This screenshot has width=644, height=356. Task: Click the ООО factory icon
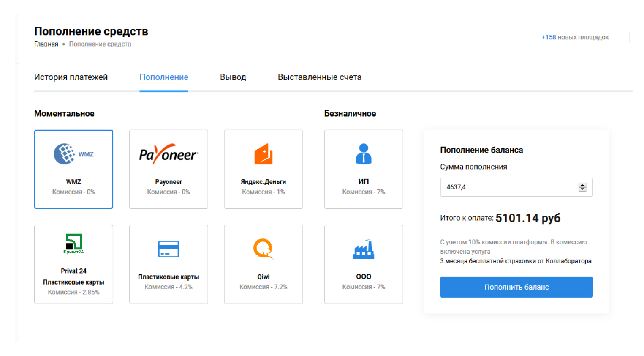coord(363,249)
